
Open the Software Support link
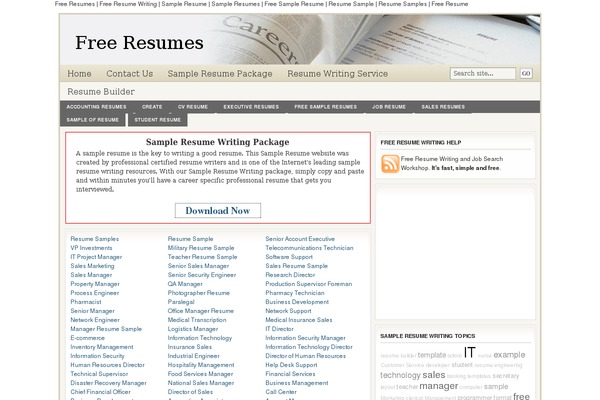(289, 257)
